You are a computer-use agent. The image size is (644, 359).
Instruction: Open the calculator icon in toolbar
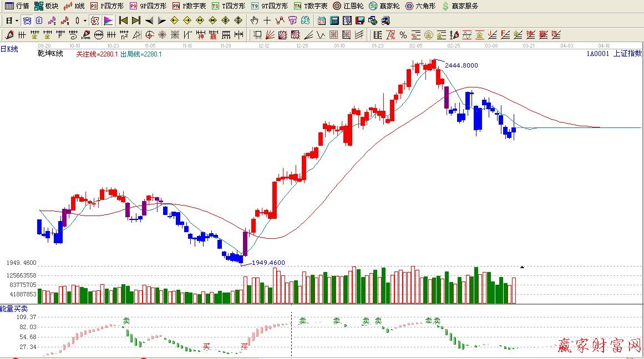point(334,20)
